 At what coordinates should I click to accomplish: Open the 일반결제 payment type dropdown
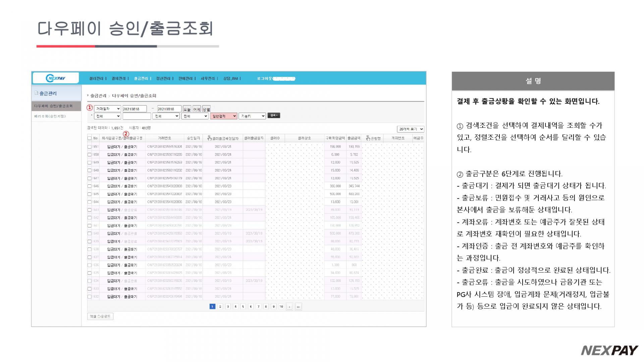pos(224,116)
